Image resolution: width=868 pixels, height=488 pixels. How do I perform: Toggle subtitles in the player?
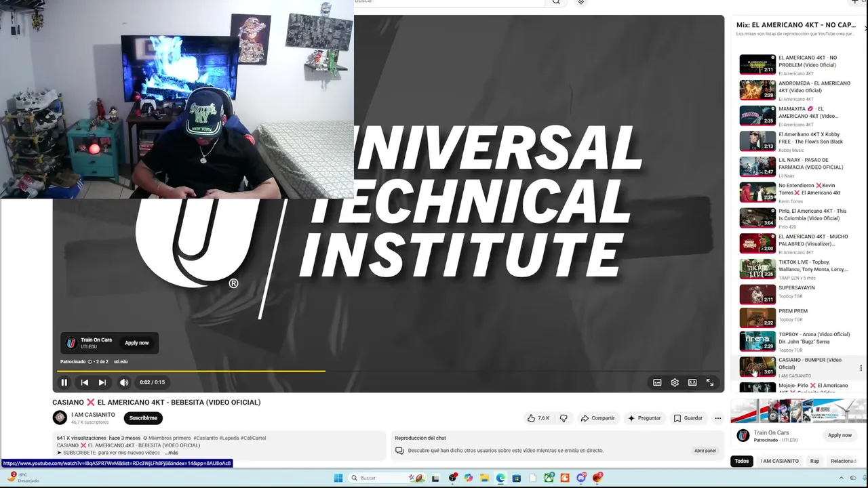[x=657, y=382]
